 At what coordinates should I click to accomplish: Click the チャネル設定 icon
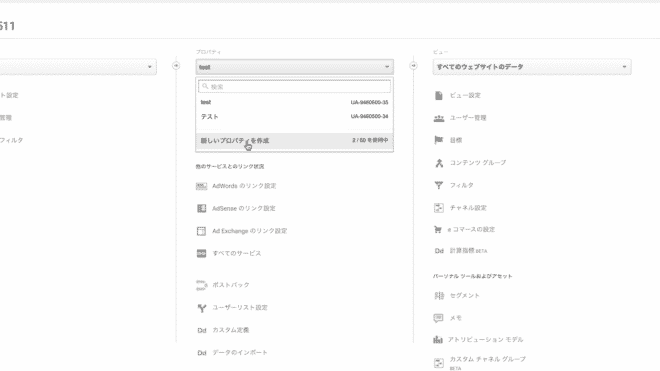pos(439,208)
